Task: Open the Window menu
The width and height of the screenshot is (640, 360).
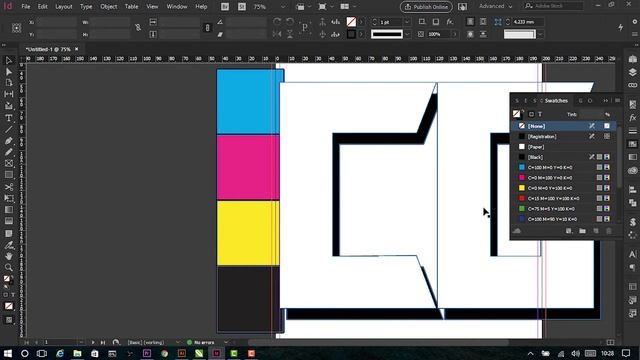Action: 177,7
